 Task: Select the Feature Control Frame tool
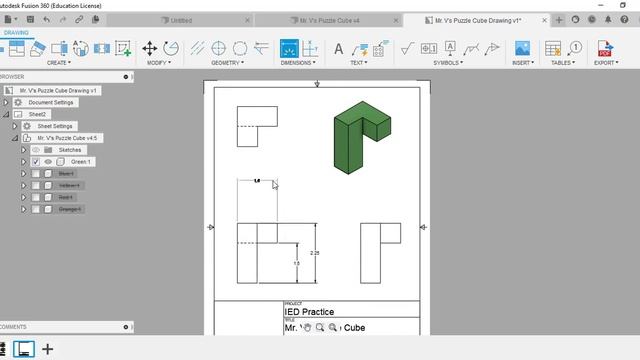[429, 49]
